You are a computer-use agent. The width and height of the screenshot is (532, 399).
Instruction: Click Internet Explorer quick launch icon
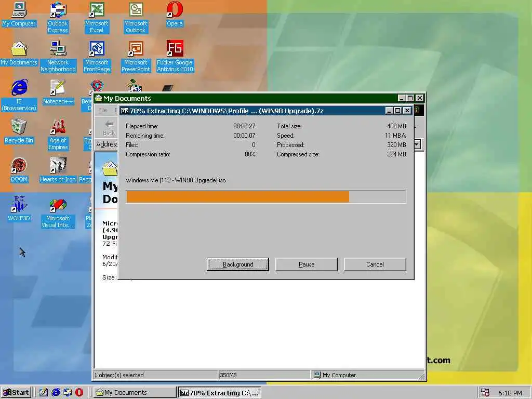56,392
